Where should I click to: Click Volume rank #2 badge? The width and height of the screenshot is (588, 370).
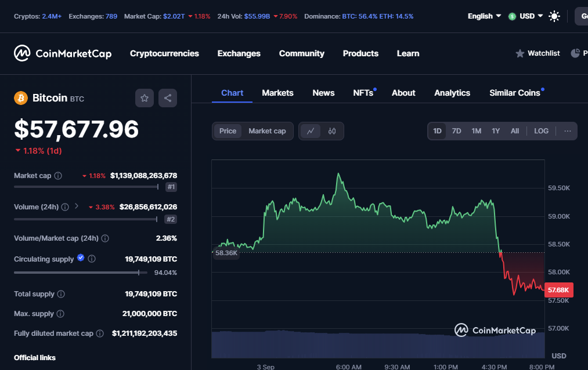171,219
